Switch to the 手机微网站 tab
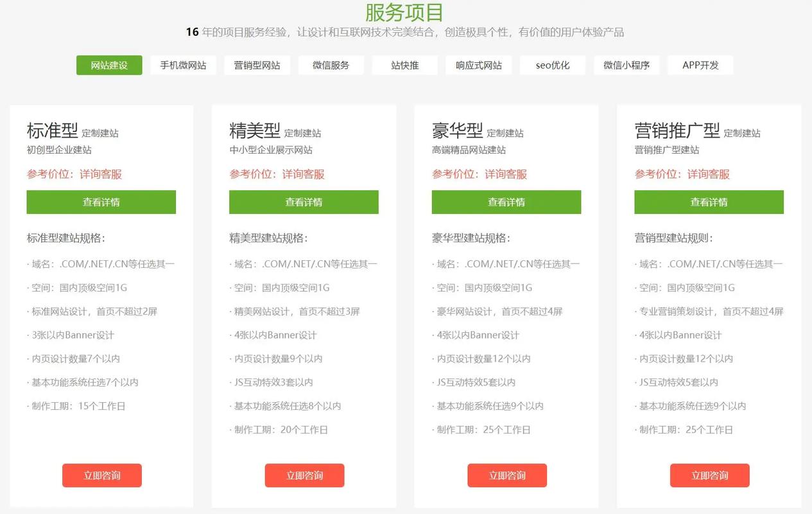 tap(183, 65)
